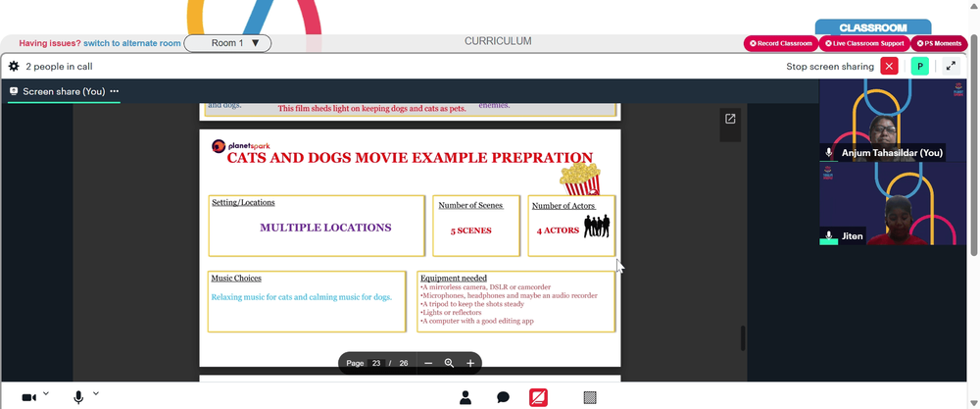
Task: Toggle the camera icon in bottom bar
Action: click(x=28, y=398)
